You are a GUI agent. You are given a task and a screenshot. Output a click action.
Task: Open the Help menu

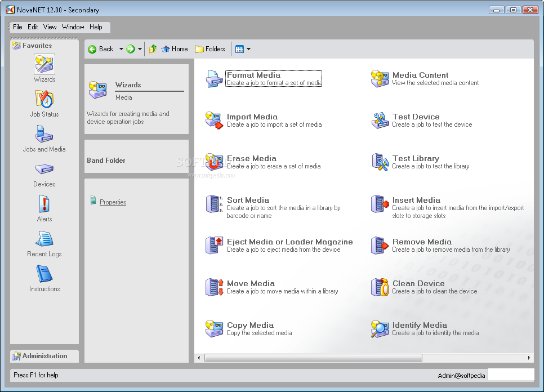(96, 27)
